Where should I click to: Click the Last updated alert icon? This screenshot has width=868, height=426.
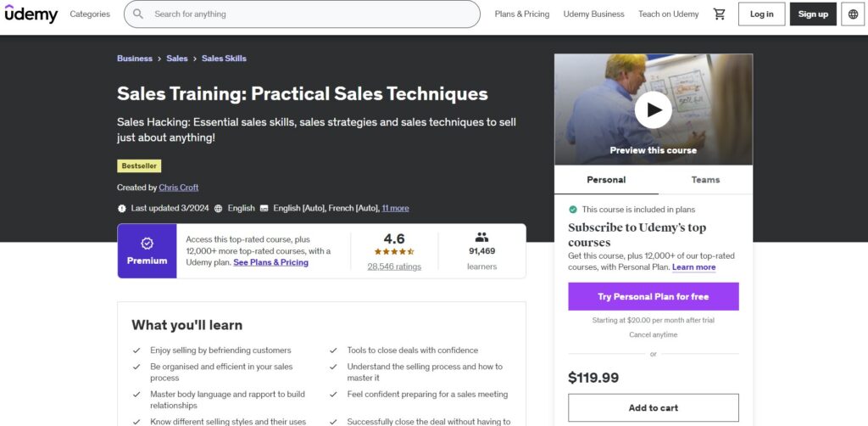pos(122,208)
